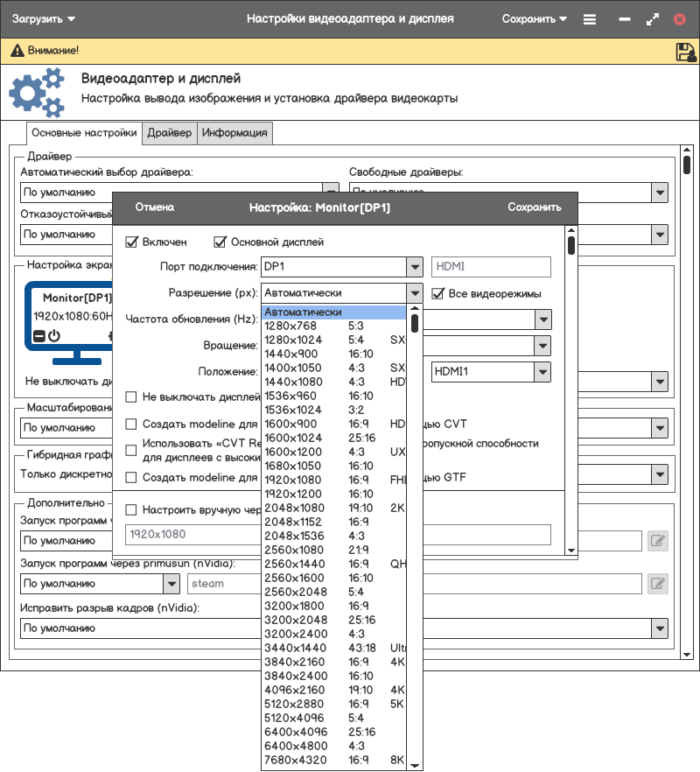Open the hamburger menu in title bar
This screenshot has height=772, width=700.
click(590, 18)
